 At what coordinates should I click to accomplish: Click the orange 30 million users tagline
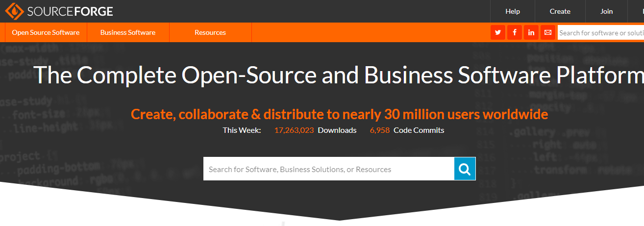[339, 114]
